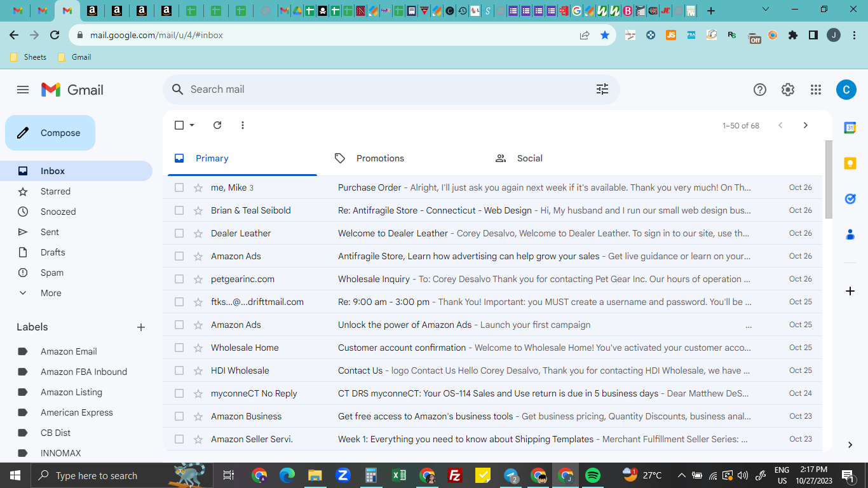Click the inbox vertical scrollbar
The height and width of the screenshot is (488, 868).
[828, 180]
